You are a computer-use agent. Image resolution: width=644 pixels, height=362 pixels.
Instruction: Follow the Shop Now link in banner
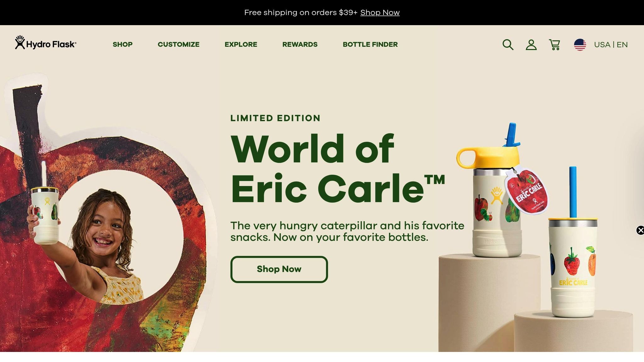380,13
